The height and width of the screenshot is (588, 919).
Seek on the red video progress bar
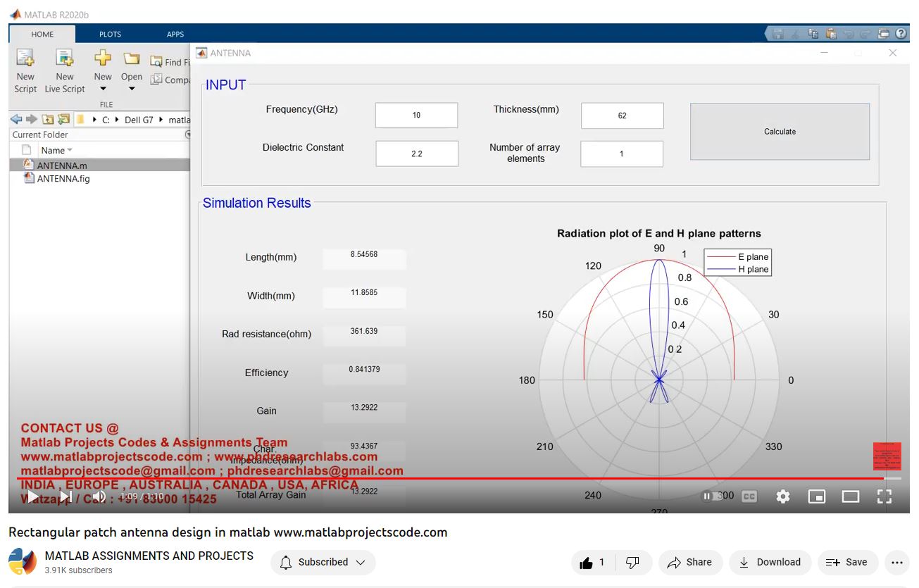click(458, 478)
